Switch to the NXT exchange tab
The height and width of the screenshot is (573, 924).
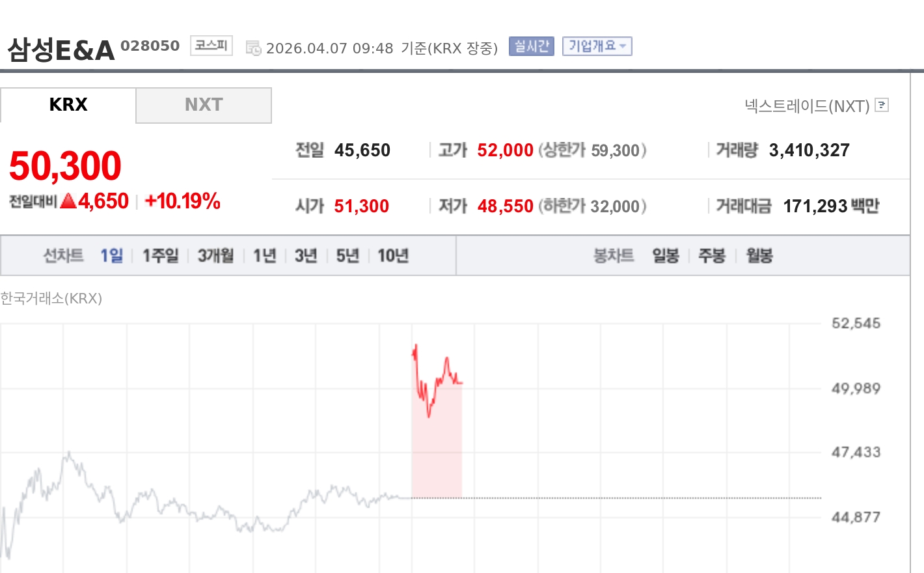tap(204, 105)
